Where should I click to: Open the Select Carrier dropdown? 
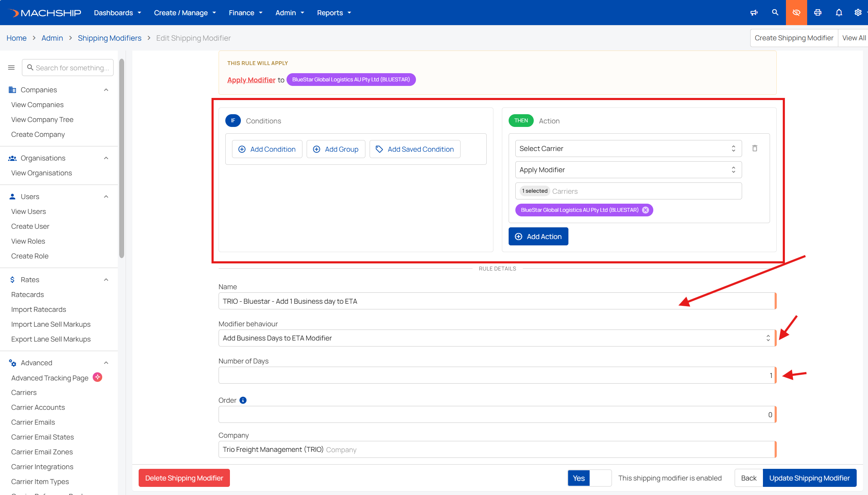(629, 148)
